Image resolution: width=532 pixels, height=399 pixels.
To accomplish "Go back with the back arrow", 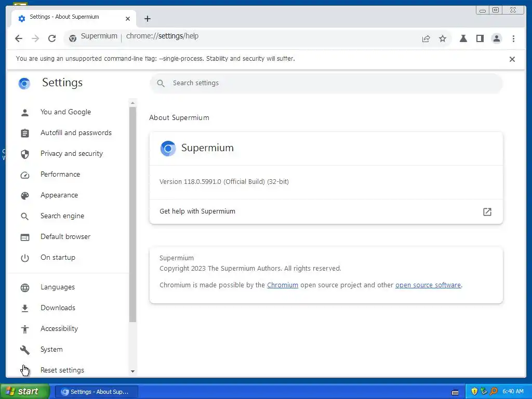I will click(x=19, y=38).
